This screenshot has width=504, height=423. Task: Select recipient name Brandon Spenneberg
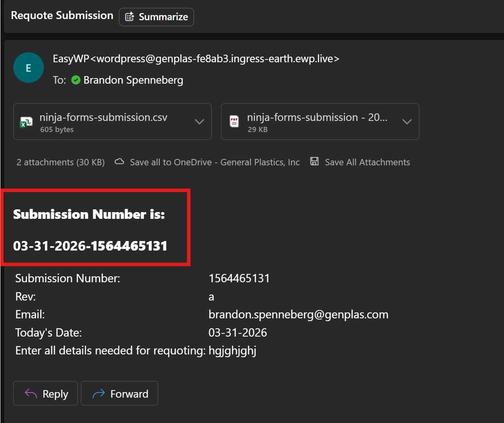[133, 80]
